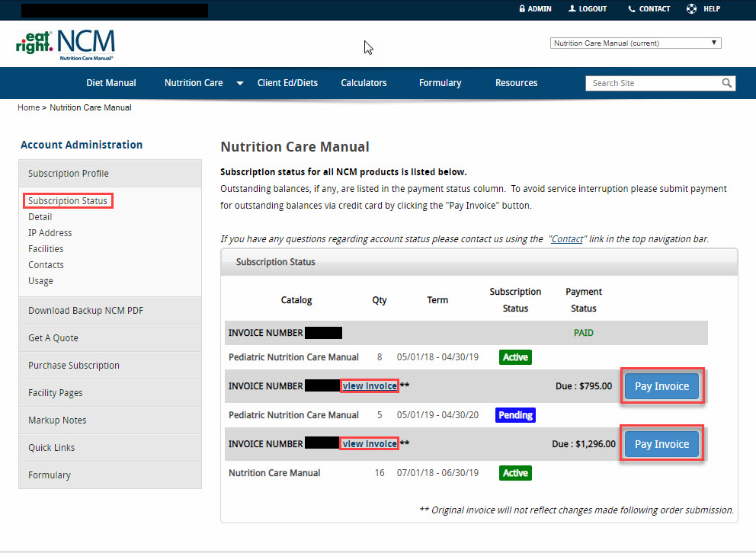Open the Resources menu
Image resolution: width=756 pixels, height=553 pixels.
pyautogui.click(x=517, y=83)
